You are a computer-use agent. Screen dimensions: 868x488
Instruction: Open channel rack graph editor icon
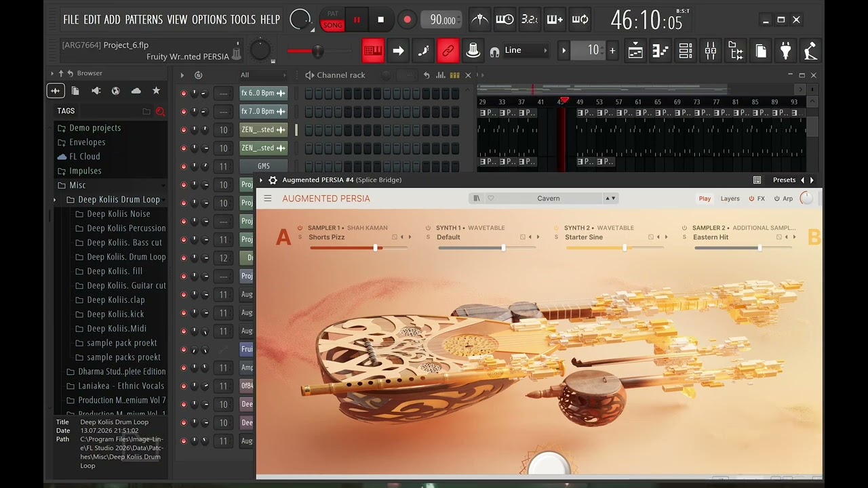(x=441, y=75)
